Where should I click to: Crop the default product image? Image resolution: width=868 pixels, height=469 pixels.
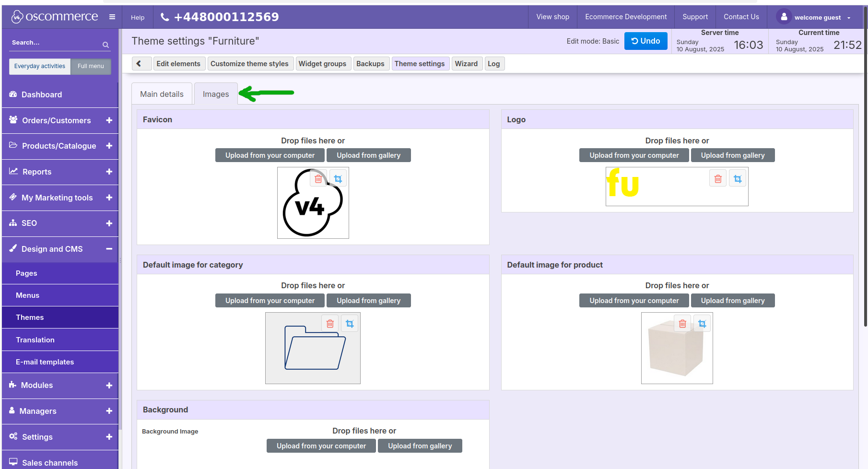pos(702,324)
